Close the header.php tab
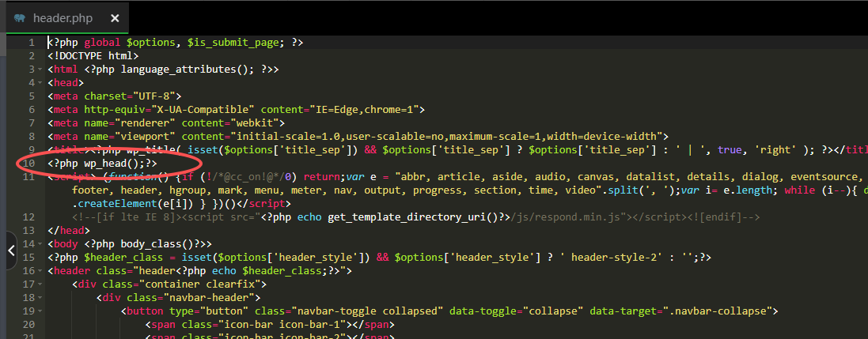Screen dimensions: 868x339 coord(115,18)
